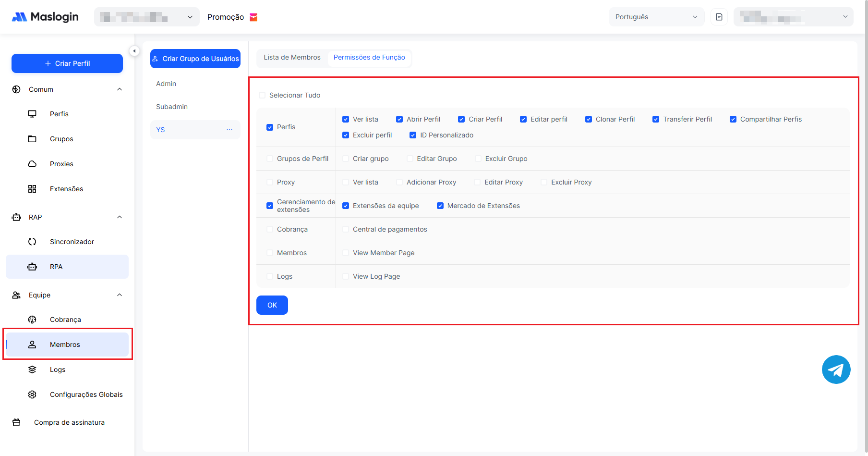The width and height of the screenshot is (868, 456).
Task: Open the Telegram support chat icon
Action: click(836, 370)
